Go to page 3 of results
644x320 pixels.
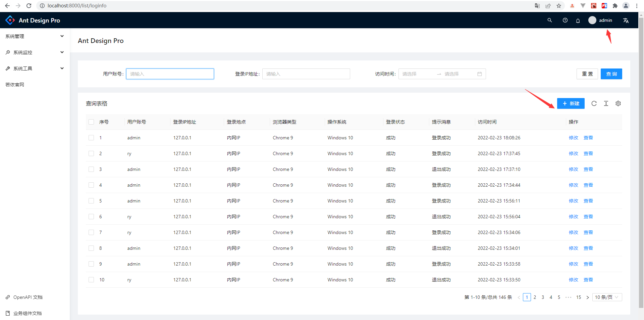click(543, 297)
